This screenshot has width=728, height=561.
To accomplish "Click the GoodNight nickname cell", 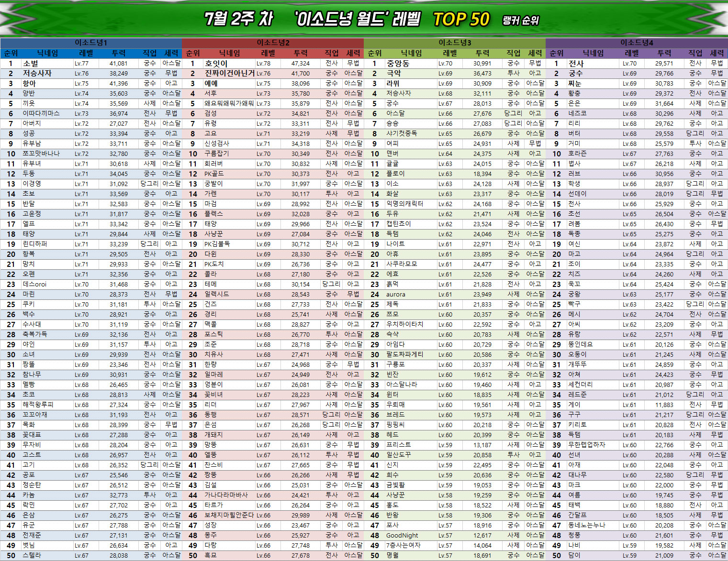I will [x=402, y=536].
